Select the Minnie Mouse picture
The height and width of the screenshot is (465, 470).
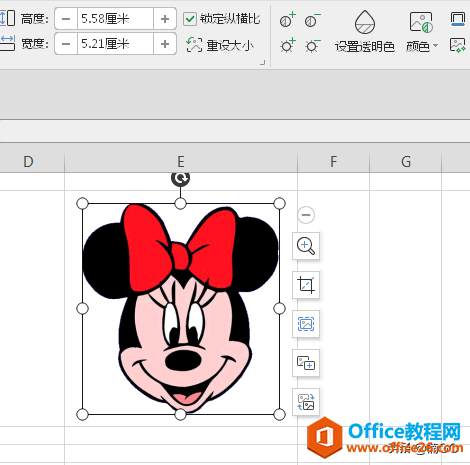click(181, 309)
